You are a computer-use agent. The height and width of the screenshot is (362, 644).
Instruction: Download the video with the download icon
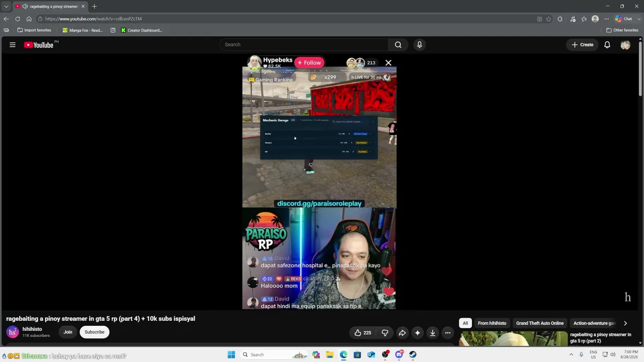pyautogui.click(x=433, y=333)
